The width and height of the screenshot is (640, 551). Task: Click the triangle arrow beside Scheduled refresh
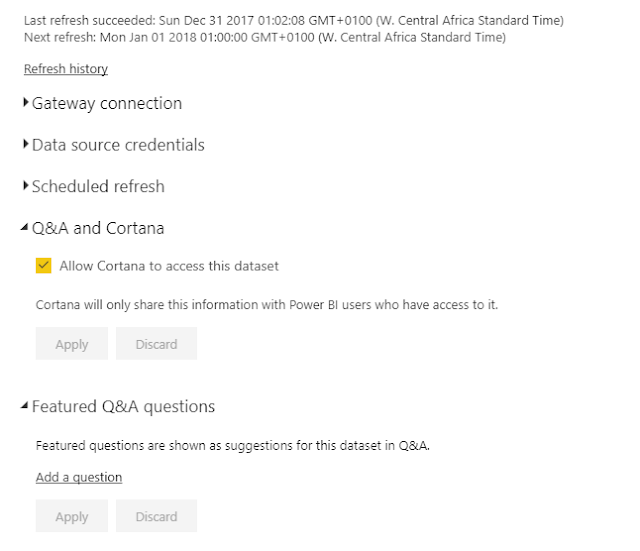click(x=26, y=186)
